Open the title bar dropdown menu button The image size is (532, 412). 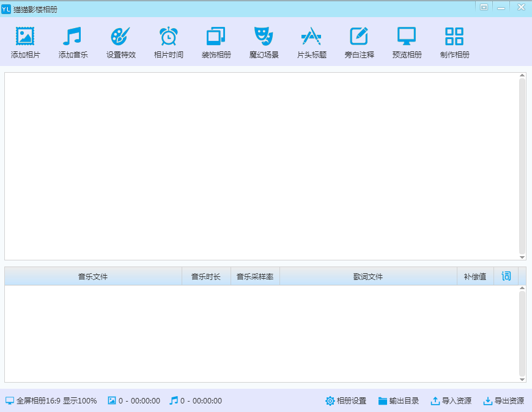484,7
